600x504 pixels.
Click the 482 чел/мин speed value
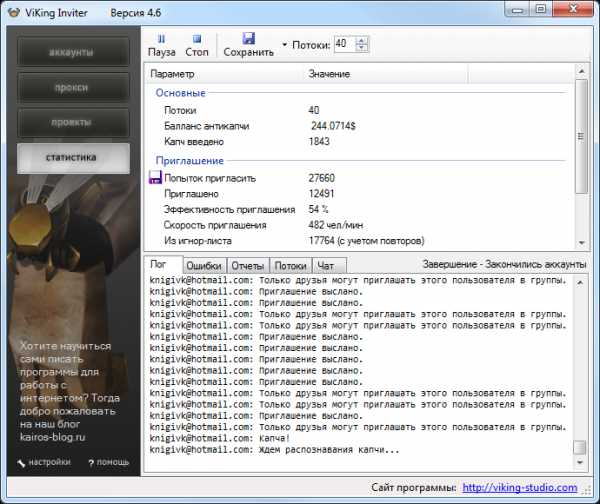[x=336, y=225]
